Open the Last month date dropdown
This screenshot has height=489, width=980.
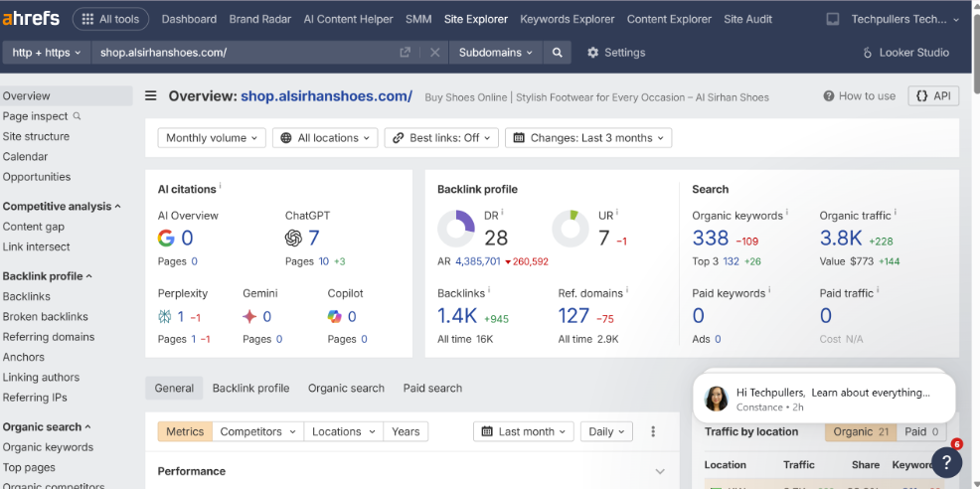524,431
